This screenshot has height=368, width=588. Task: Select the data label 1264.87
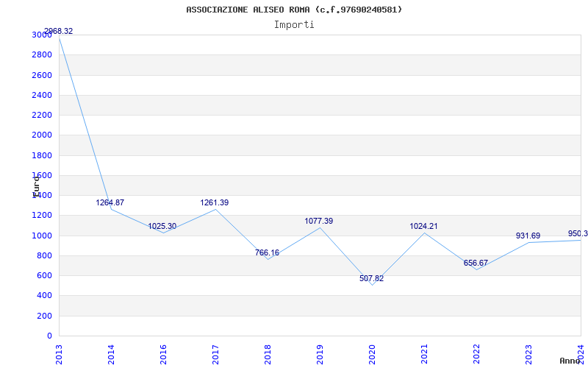110,203
